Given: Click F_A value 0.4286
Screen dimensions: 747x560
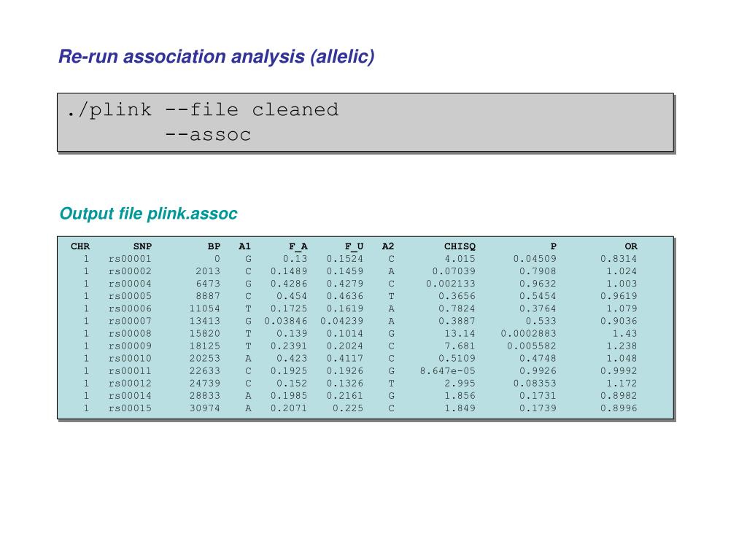Looking at the screenshot, I should (289, 284).
